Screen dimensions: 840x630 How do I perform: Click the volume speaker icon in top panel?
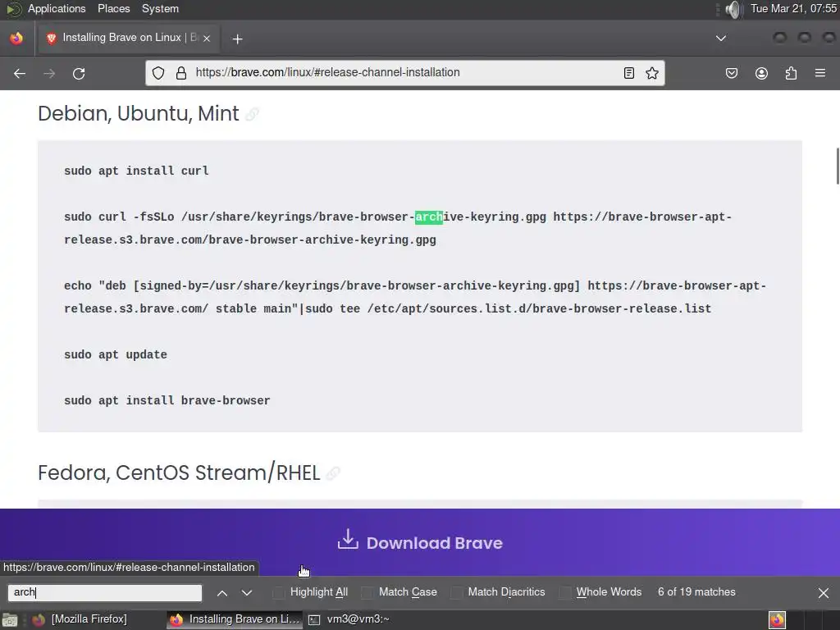point(733,9)
